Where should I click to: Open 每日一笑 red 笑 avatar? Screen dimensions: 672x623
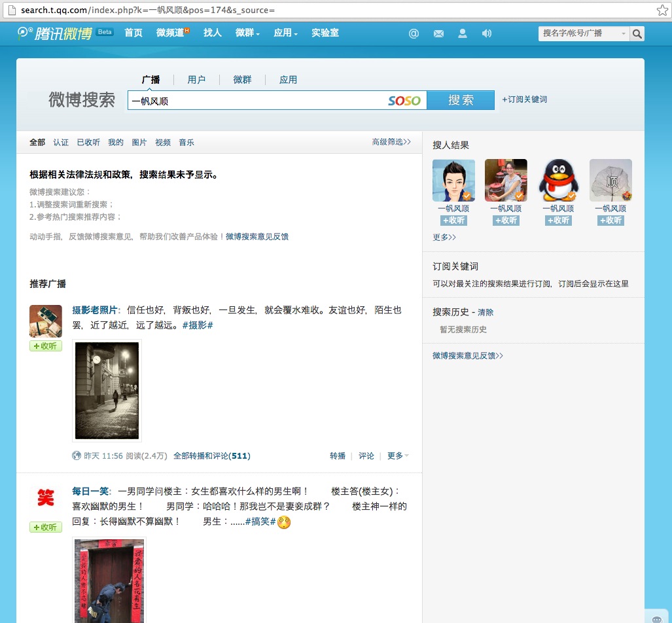(x=46, y=498)
